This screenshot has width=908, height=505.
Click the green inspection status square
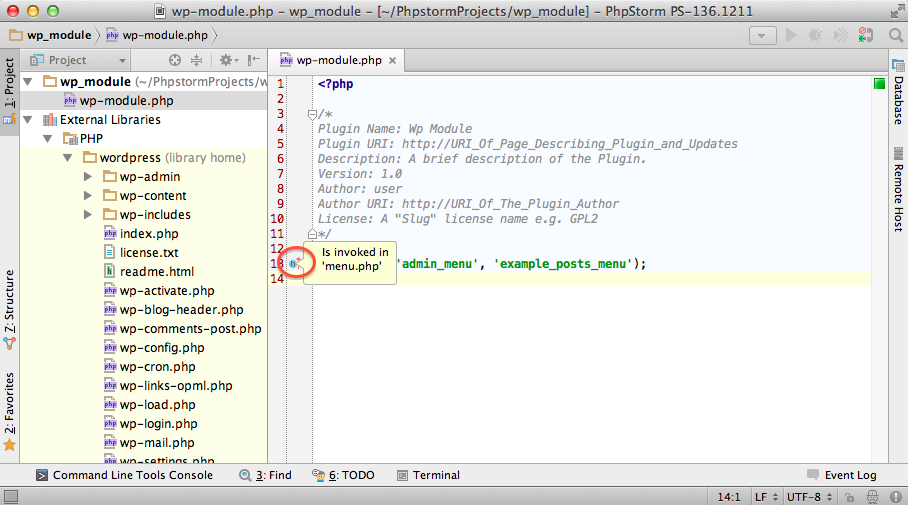[x=879, y=84]
